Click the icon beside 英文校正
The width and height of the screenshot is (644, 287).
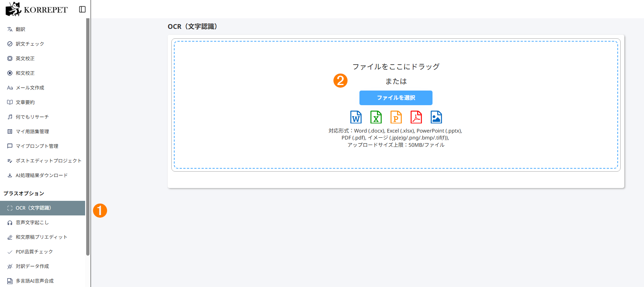click(10, 58)
